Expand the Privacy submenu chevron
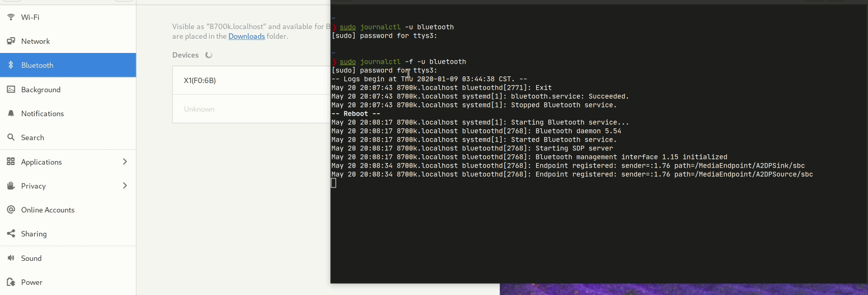The width and height of the screenshot is (868, 295). 125,185
